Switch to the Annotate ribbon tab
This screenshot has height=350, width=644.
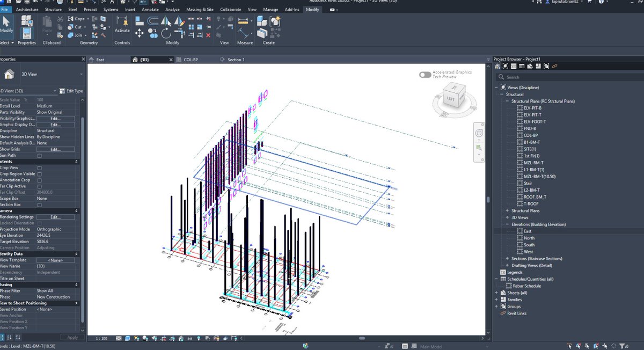(x=150, y=10)
